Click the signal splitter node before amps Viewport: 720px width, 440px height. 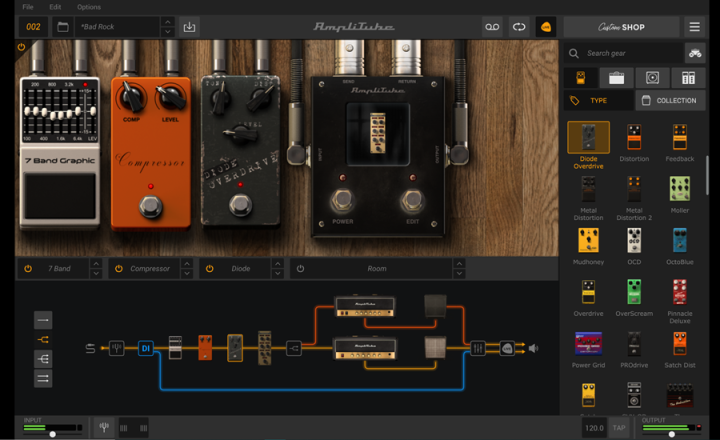click(x=294, y=348)
